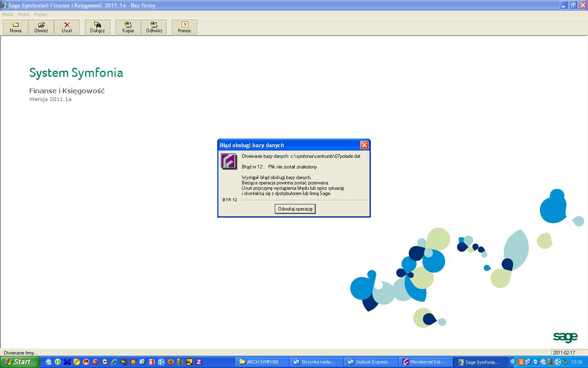This screenshot has height=368, width=588.
Task: Click media player quick launch icon
Action: [105, 362]
